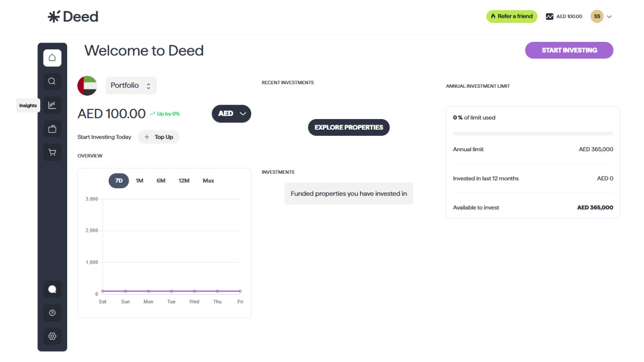644x362 pixels.
Task: Click the EXPLORE PROPERTIES button
Action: pos(349,128)
